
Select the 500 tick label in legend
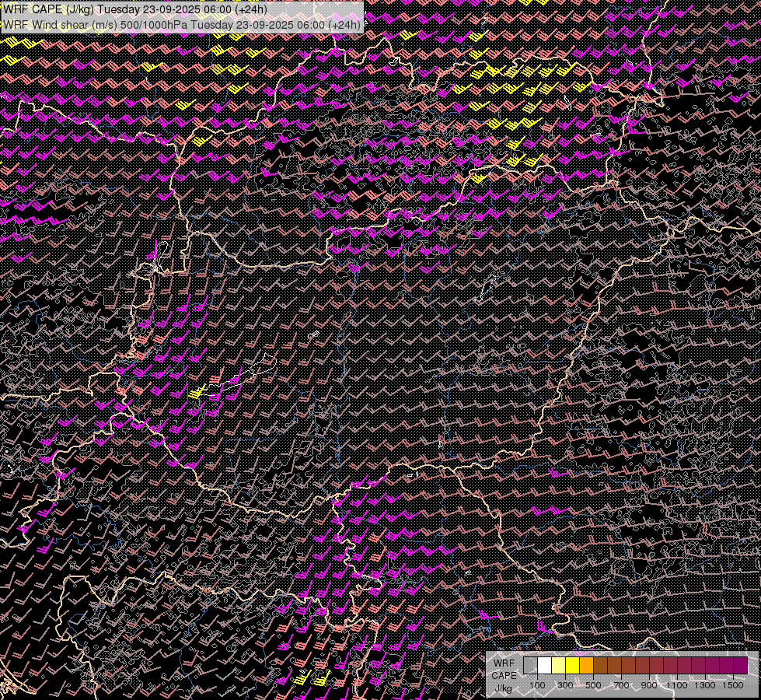point(593,685)
